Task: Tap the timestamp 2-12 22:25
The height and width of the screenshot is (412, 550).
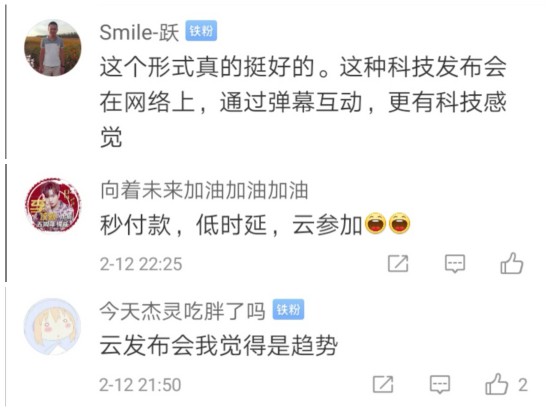Action: [141, 264]
